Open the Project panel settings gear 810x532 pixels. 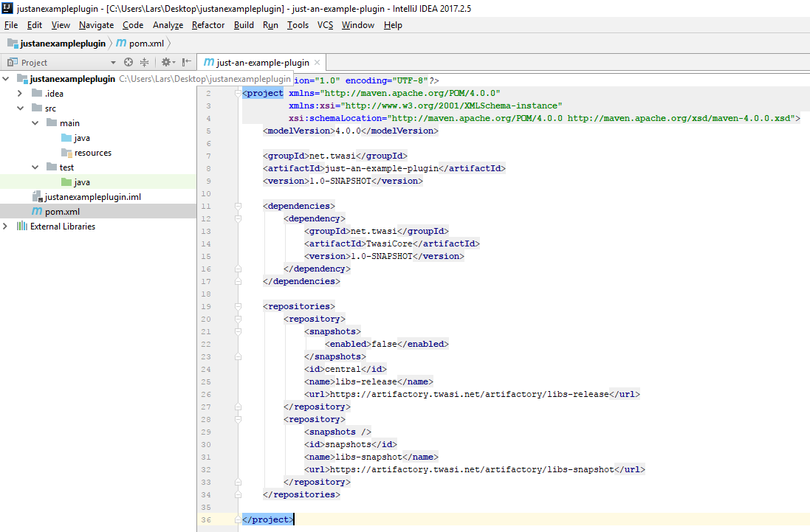click(166, 63)
